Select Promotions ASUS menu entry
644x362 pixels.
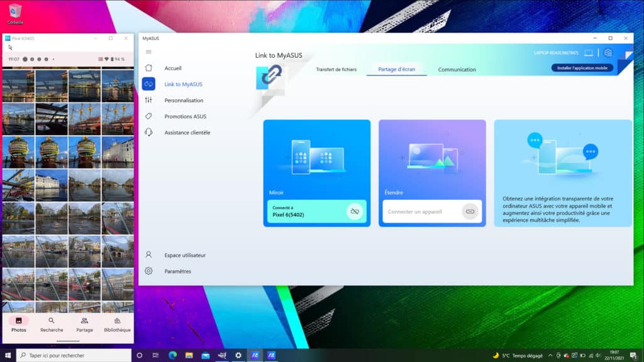click(x=186, y=116)
